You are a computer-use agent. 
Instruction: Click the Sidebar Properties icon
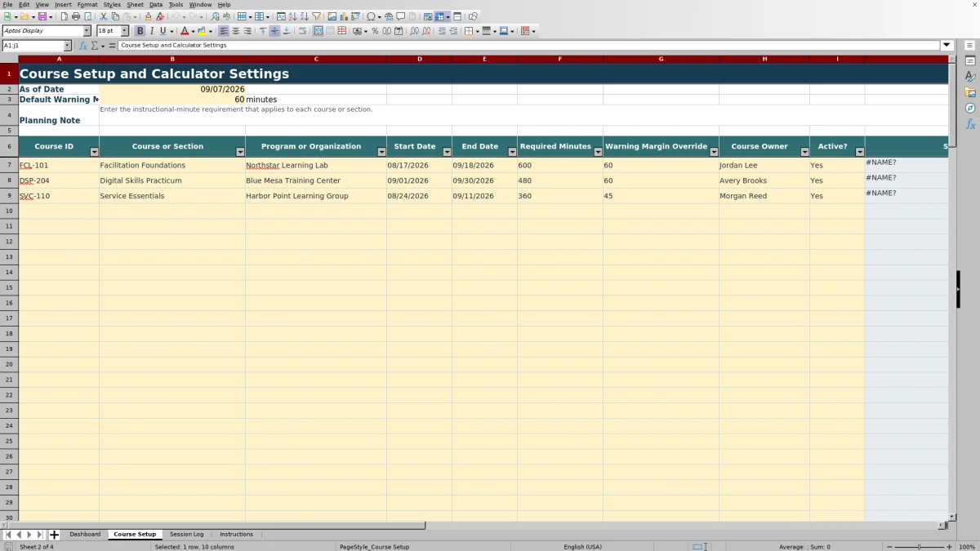[970, 61]
